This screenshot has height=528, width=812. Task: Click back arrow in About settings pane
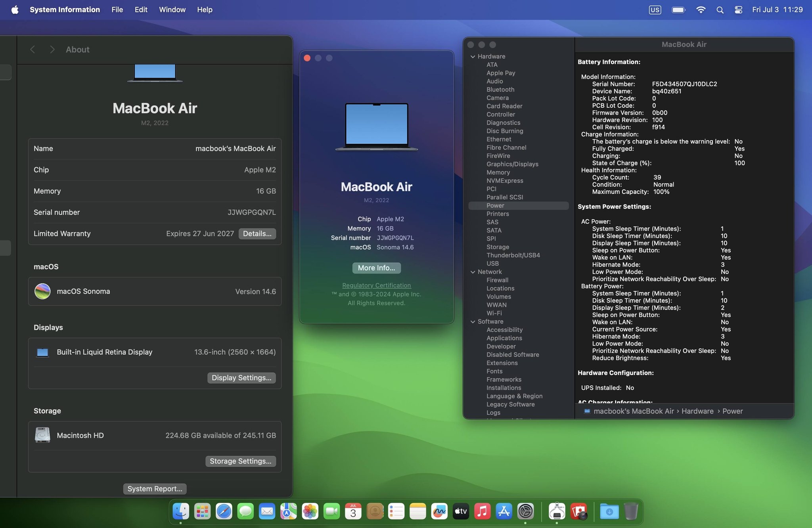coord(33,50)
